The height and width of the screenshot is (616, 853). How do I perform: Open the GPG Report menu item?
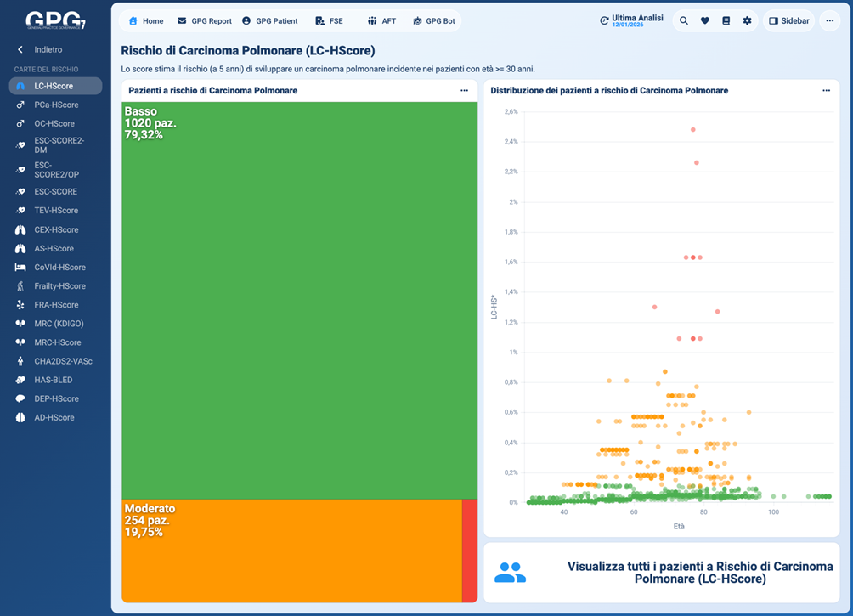click(205, 21)
